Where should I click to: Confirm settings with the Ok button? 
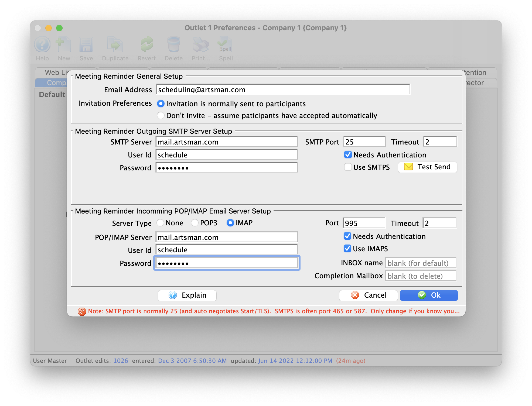click(x=429, y=295)
